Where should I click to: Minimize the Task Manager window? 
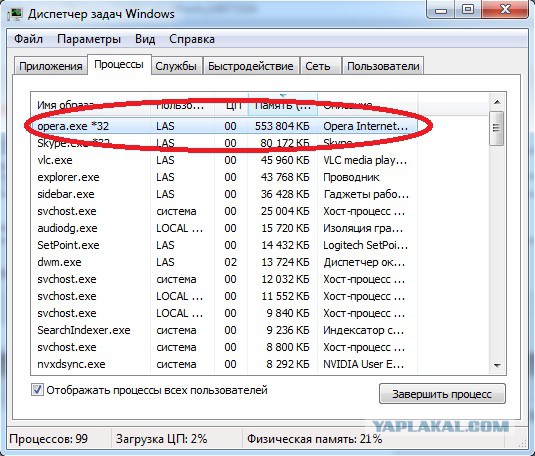click(441, 10)
